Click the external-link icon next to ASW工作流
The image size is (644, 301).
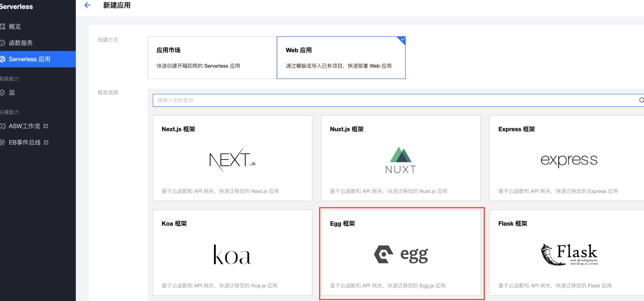pyautogui.click(x=46, y=126)
